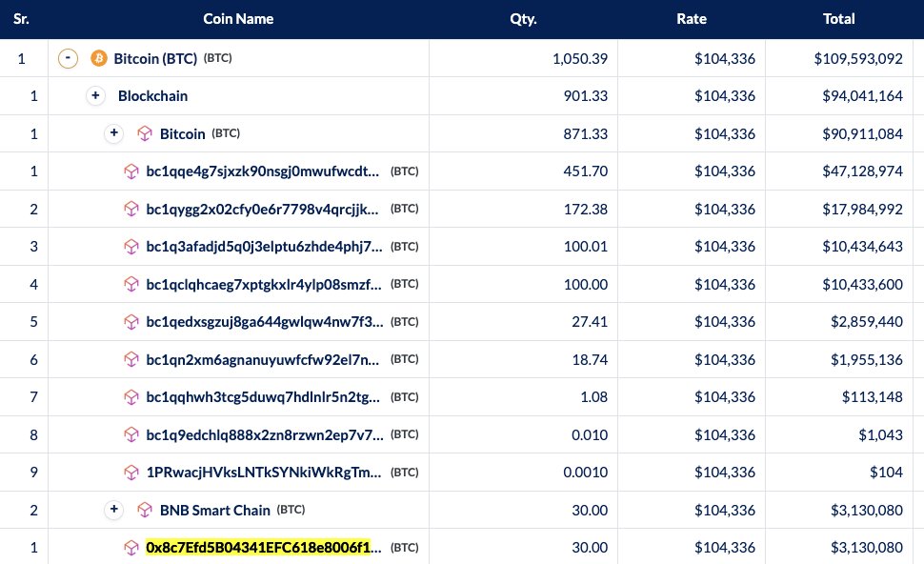Viewport: 924px width, 564px height.
Task: Click the cube icon beside BNB Smart Chain
Action: tap(145, 510)
